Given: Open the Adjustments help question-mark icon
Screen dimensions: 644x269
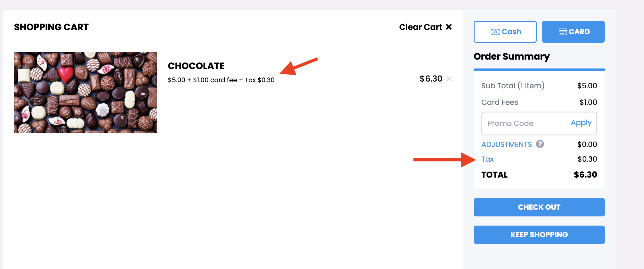Looking at the screenshot, I should [x=540, y=144].
